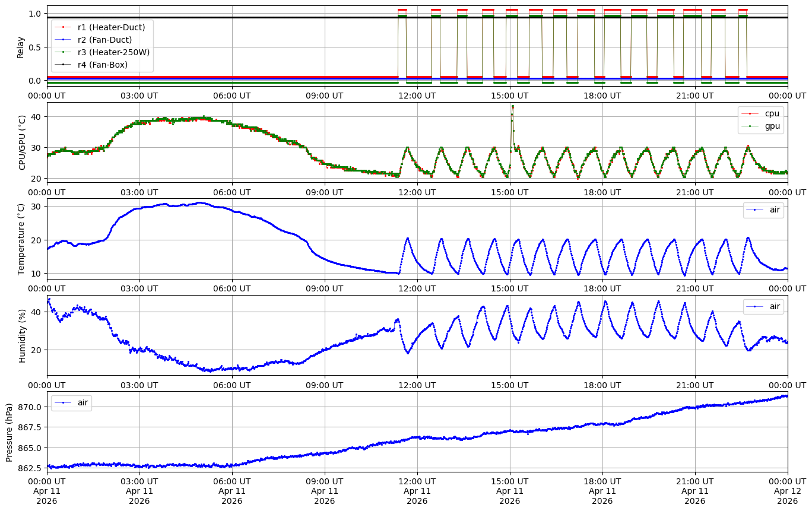Click the r3 (Heater-250W) legend label

113,52
